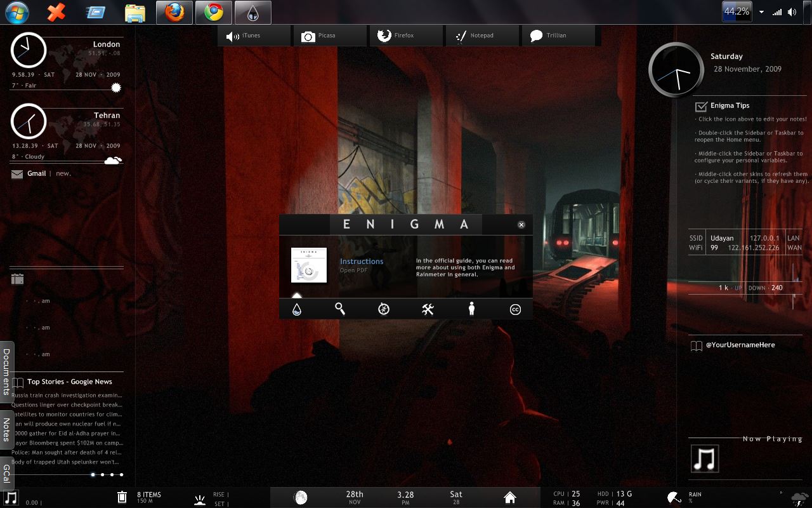Open the Bloomberg spent $102M news story
812x508 pixels.
click(67, 443)
